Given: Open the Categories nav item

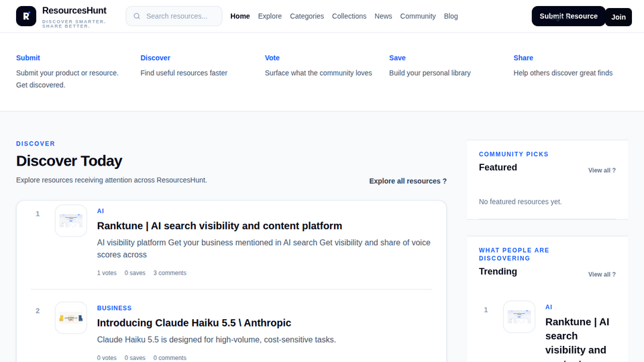Looking at the screenshot, I should coord(307,16).
